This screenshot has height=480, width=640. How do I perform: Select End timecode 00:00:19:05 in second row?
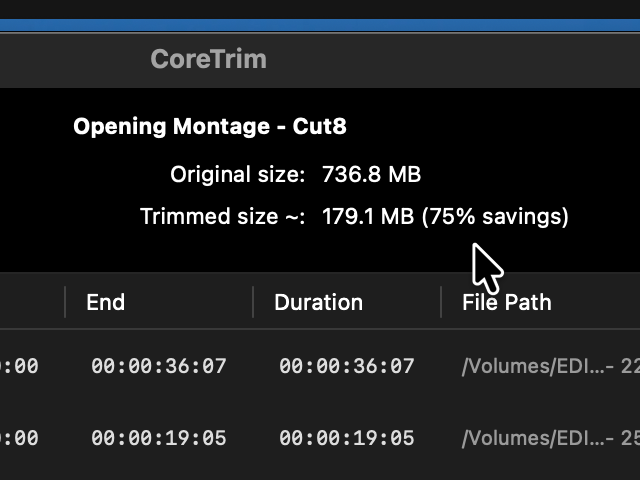coord(159,438)
